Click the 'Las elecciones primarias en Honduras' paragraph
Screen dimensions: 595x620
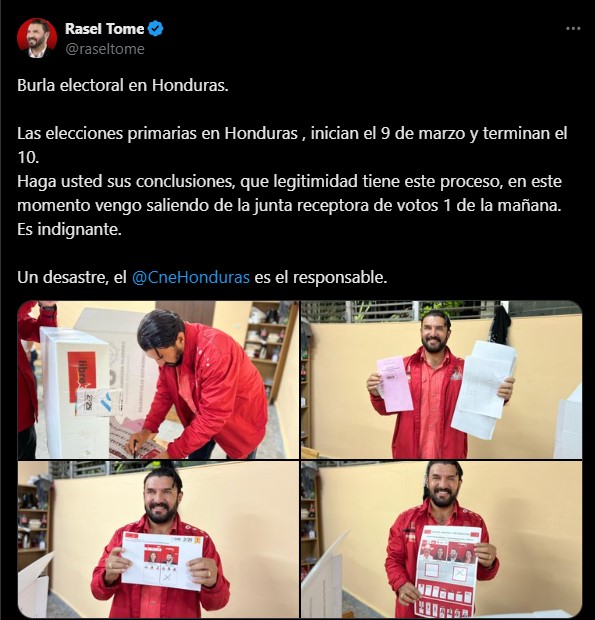click(292, 146)
